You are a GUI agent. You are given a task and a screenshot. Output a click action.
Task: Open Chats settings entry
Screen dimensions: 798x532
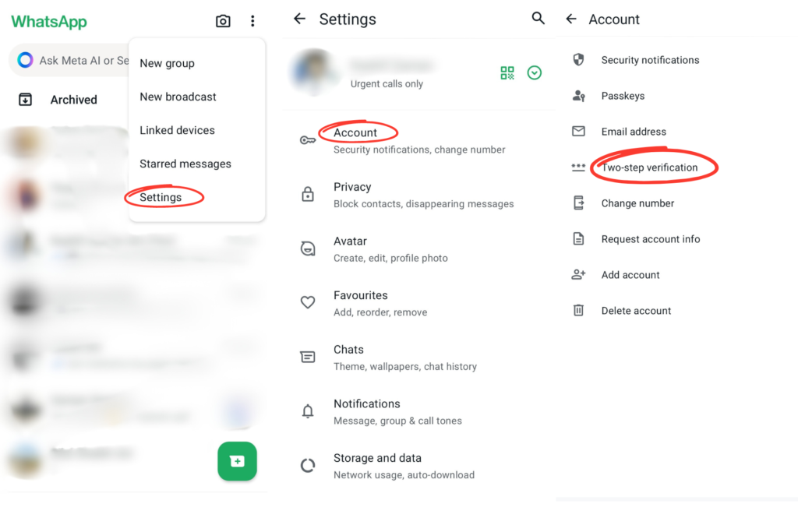click(419, 358)
